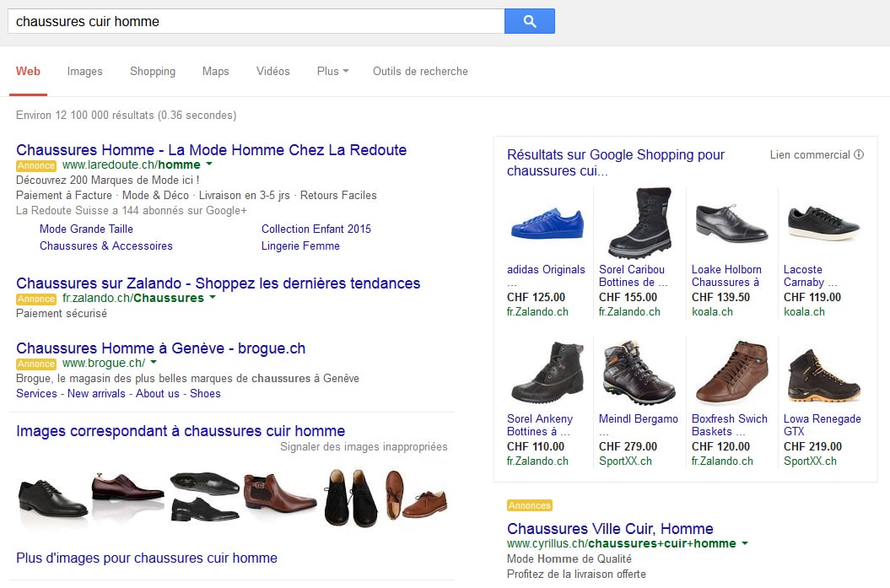Go to the Maps tab
The width and height of the screenshot is (890, 588).
click(216, 72)
